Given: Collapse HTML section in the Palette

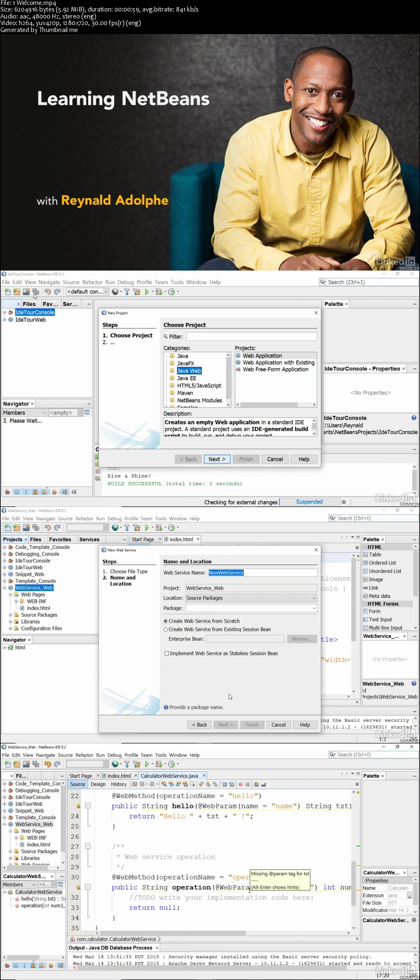Looking at the screenshot, I should click(x=365, y=547).
